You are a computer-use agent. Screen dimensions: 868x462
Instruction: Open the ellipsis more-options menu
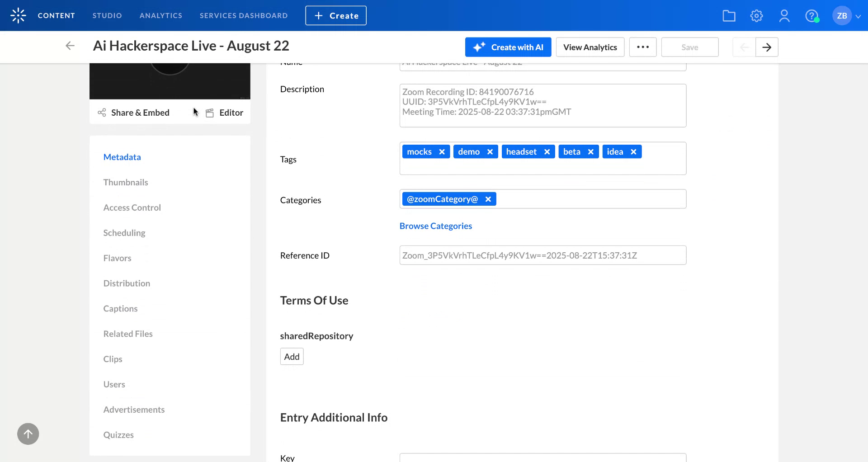[x=643, y=47]
